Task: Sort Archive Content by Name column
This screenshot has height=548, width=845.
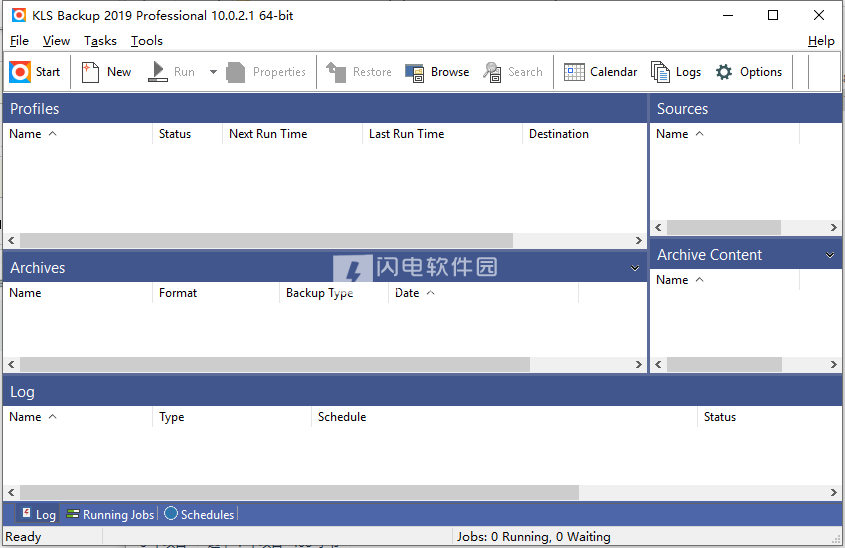Action: pyautogui.click(x=725, y=280)
